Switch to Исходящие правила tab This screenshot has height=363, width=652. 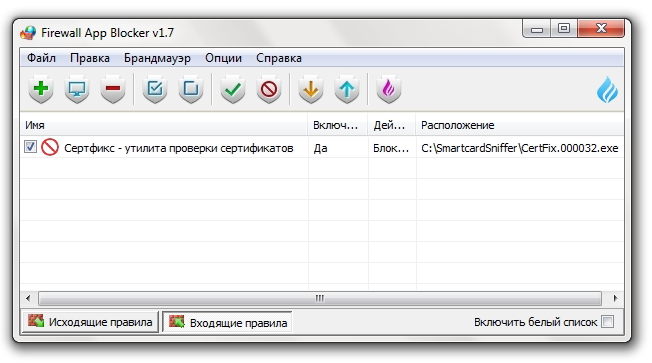(x=90, y=322)
